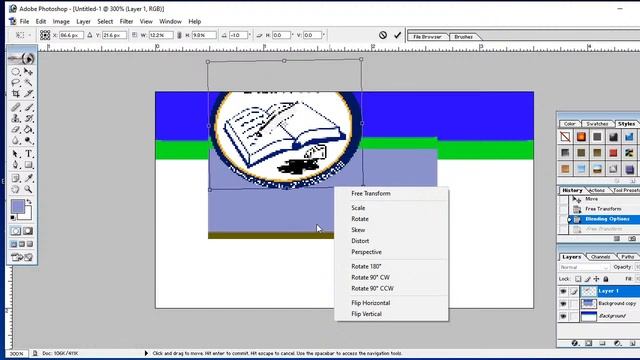Select the Paint Bucket tool

[28, 129]
